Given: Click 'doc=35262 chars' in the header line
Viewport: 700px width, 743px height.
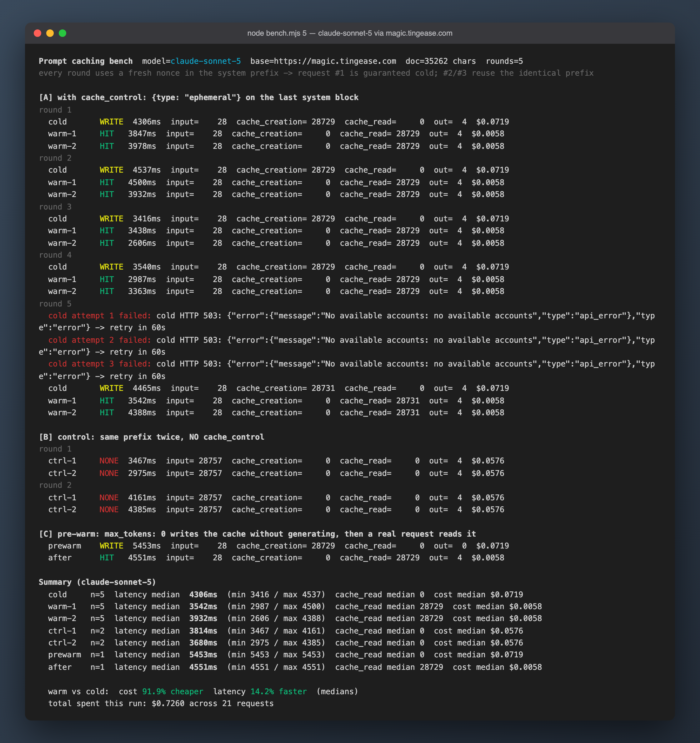Looking at the screenshot, I should tap(441, 61).
